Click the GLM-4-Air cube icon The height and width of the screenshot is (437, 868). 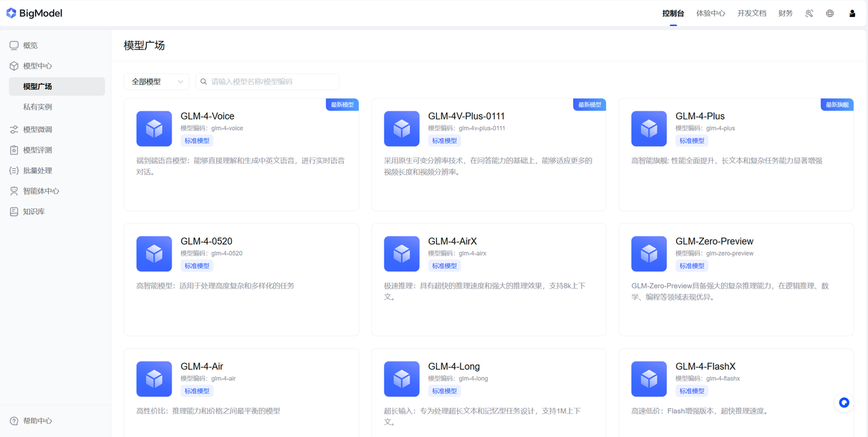[154, 379]
